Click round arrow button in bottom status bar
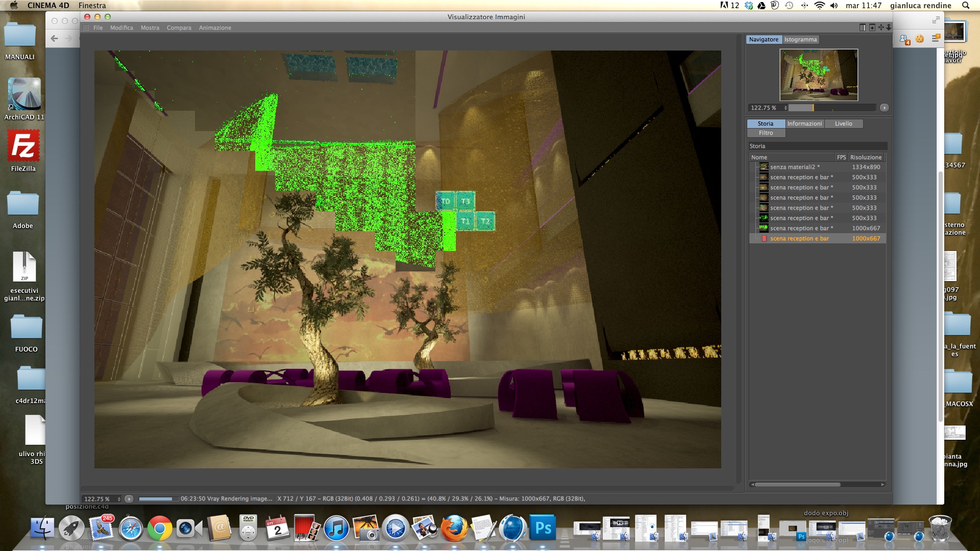The width and height of the screenshot is (980, 551). coord(129,499)
